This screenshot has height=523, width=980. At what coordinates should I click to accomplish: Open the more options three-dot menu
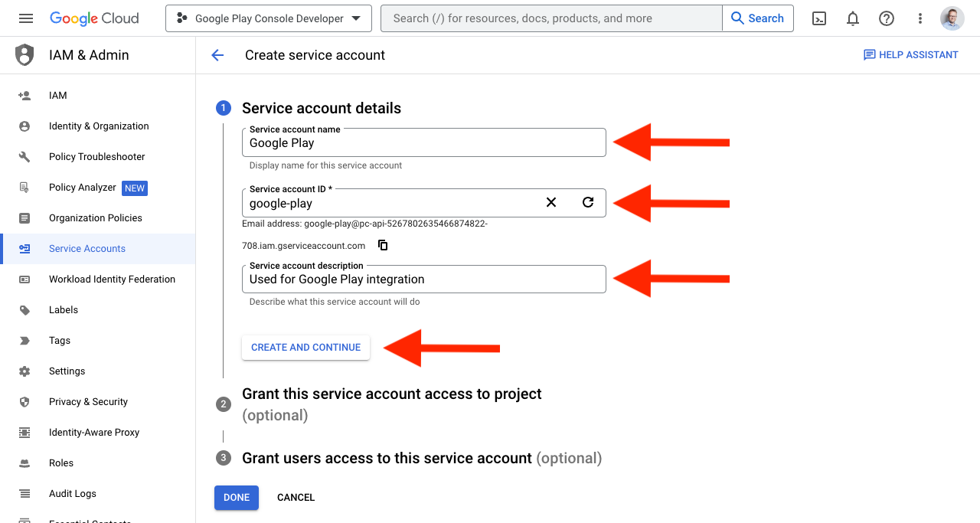920,18
